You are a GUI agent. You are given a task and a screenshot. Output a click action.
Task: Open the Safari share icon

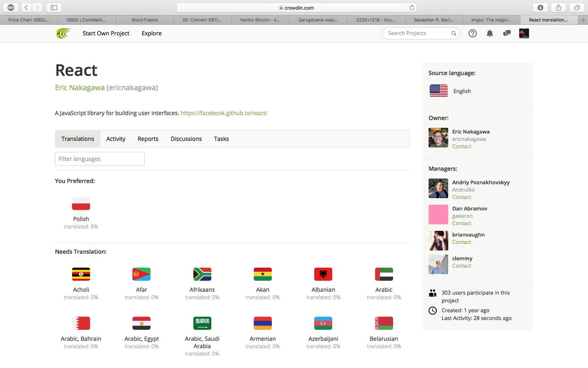(559, 7)
